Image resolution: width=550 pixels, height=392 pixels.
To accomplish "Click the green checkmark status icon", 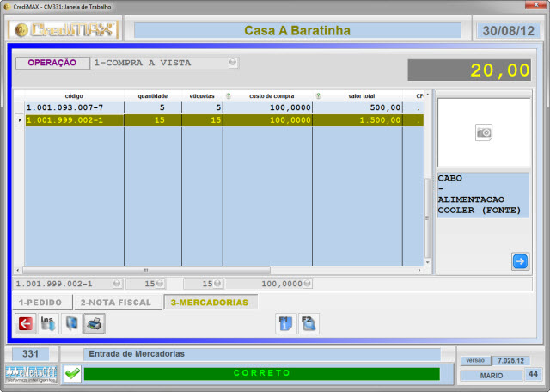I will (x=72, y=374).
